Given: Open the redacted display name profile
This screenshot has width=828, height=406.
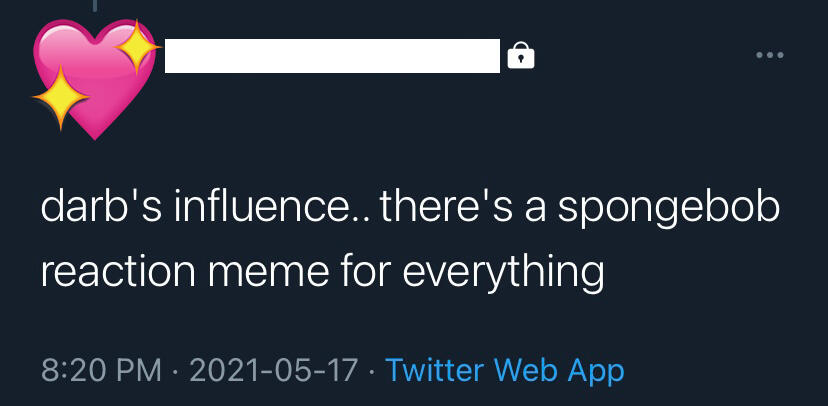Looking at the screenshot, I should coord(331,56).
